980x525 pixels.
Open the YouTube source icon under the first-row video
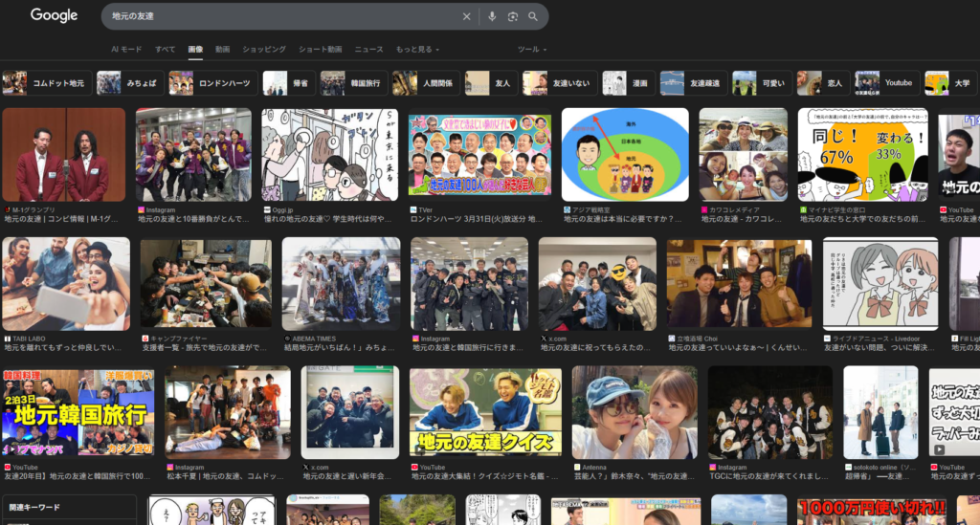[943, 209]
